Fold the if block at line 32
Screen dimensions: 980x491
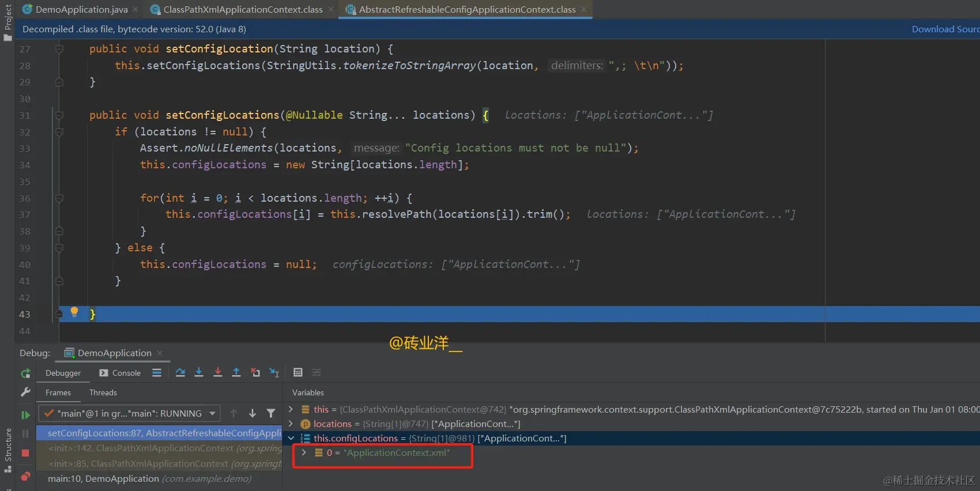click(59, 131)
